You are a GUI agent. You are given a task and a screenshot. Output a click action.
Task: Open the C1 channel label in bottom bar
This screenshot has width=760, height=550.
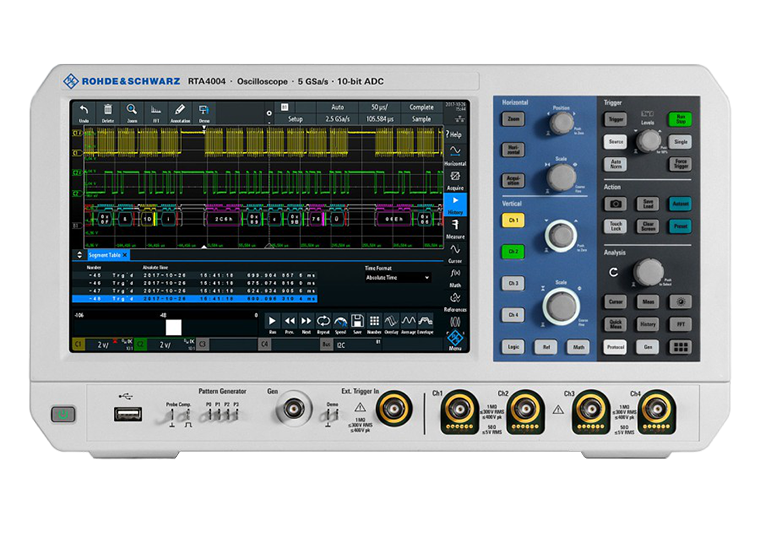click(x=79, y=345)
